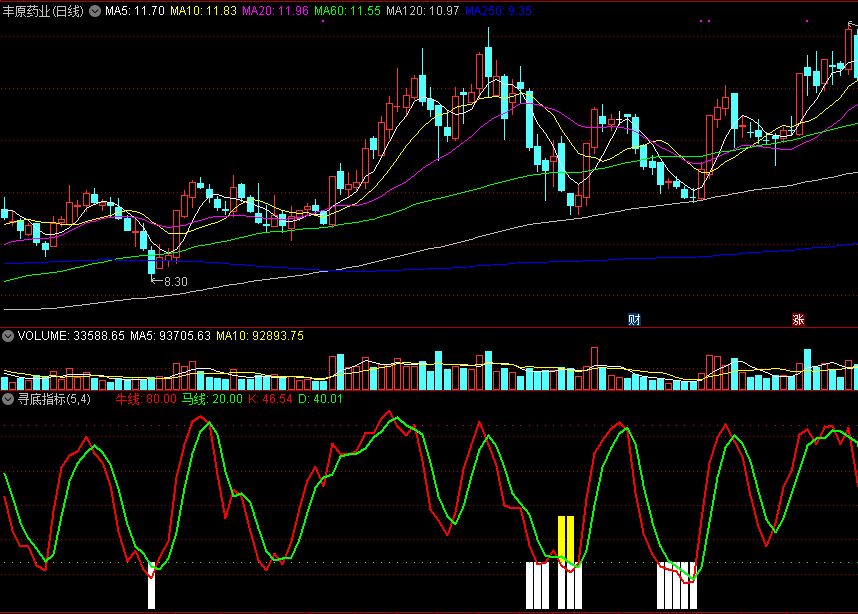Click the MA120: 10.97 label
The width and height of the screenshot is (858, 614).
click(x=422, y=11)
